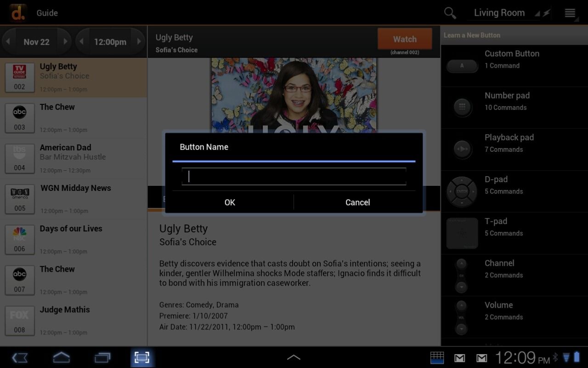Tap the screen capture icon in navigation bar
The image size is (588, 368).
[x=142, y=357]
